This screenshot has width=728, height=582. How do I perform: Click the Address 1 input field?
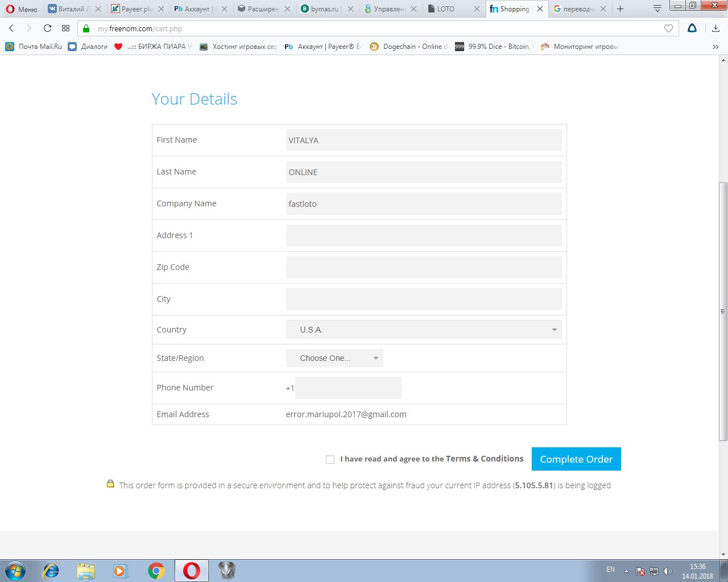(x=424, y=235)
